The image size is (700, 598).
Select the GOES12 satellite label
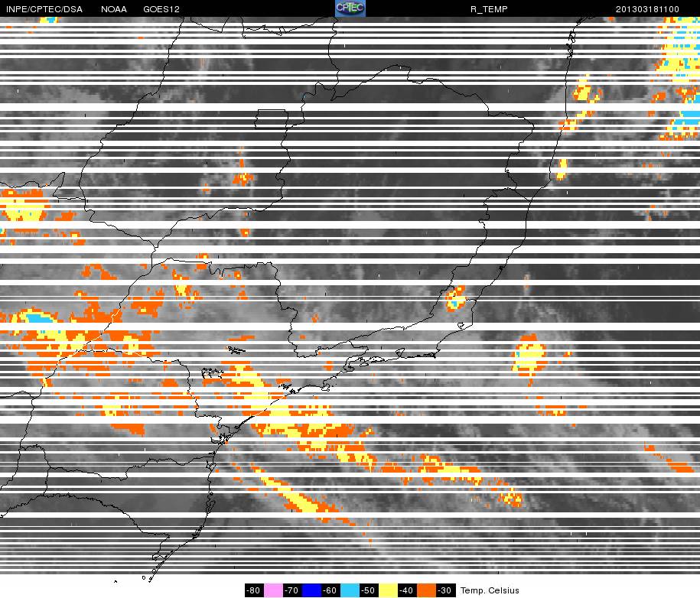[161, 9]
